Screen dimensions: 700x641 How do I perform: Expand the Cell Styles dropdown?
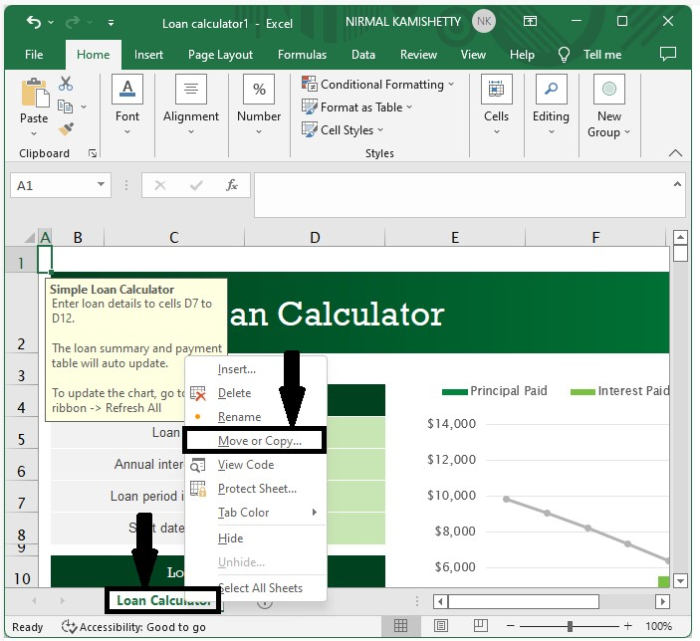coord(381,130)
